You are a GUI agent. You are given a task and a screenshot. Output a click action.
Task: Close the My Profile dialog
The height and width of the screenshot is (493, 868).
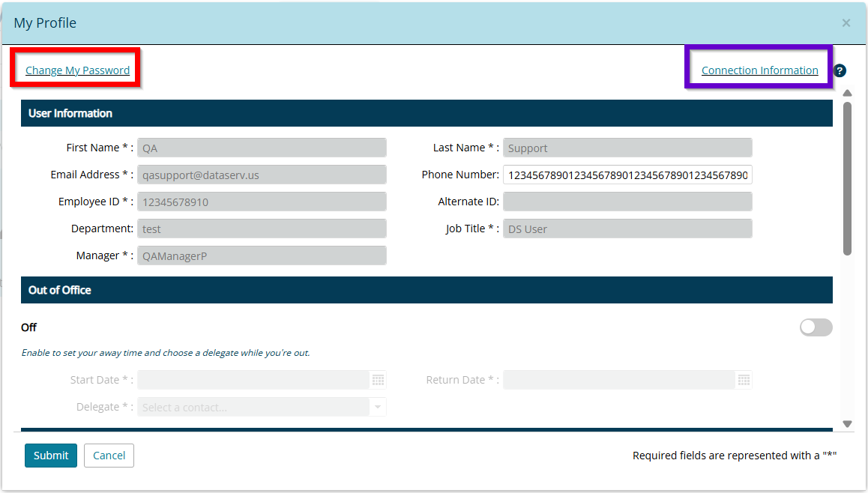pos(846,22)
